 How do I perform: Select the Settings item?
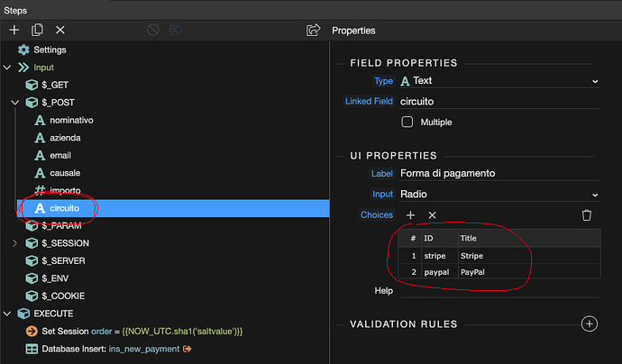49,50
